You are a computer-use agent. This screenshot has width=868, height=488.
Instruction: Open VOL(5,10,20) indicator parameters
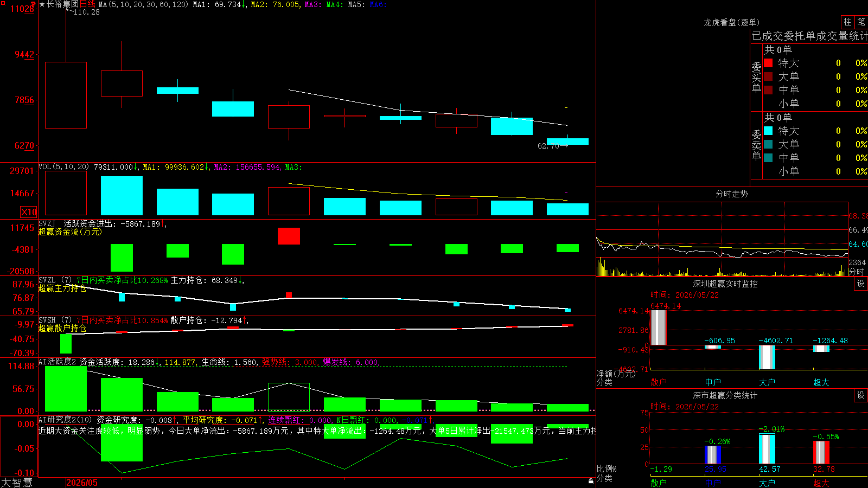63,167
